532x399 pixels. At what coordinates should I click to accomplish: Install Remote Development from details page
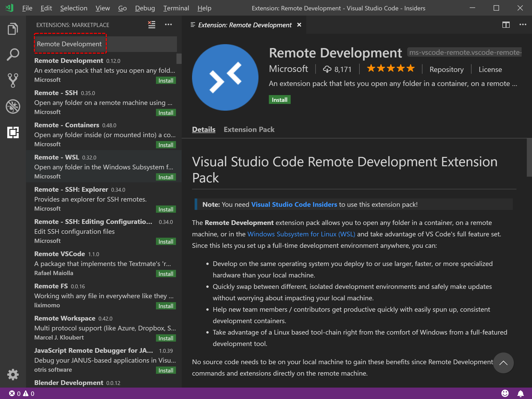point(279,100)
